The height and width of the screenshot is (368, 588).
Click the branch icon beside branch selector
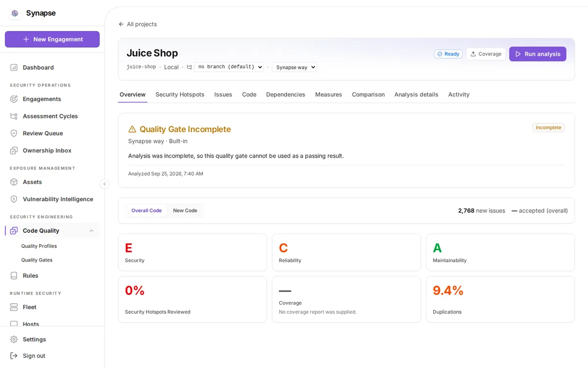pos(189,67)
